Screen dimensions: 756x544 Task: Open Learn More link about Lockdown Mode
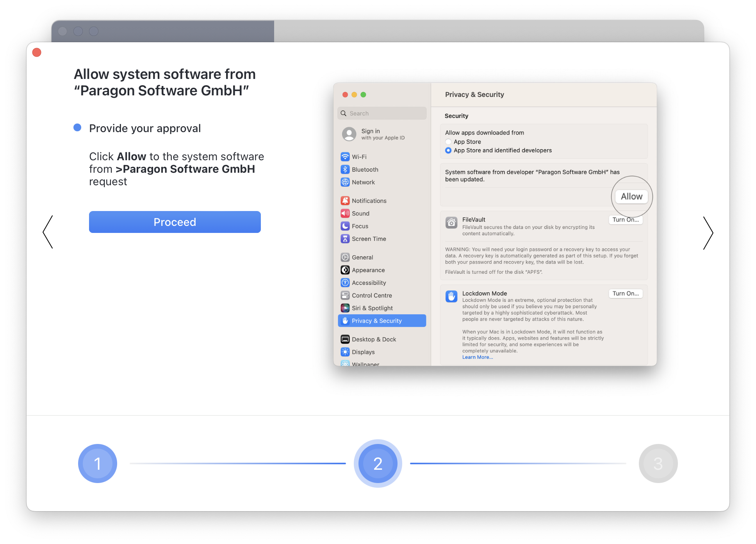(478, 357)
